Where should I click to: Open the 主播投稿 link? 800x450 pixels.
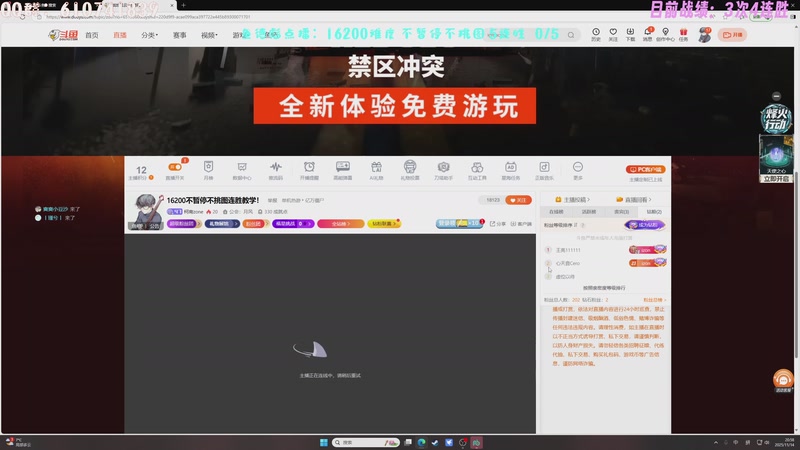point(572,199)
